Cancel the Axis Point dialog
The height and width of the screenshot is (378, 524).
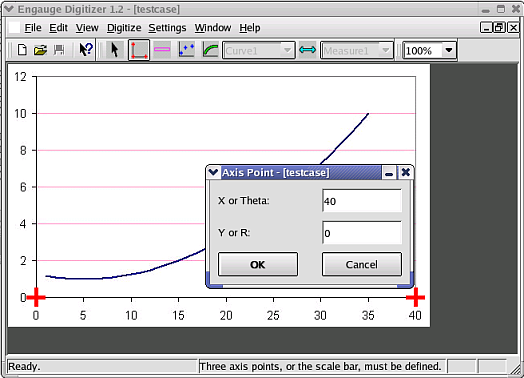(x=362, y=264)
